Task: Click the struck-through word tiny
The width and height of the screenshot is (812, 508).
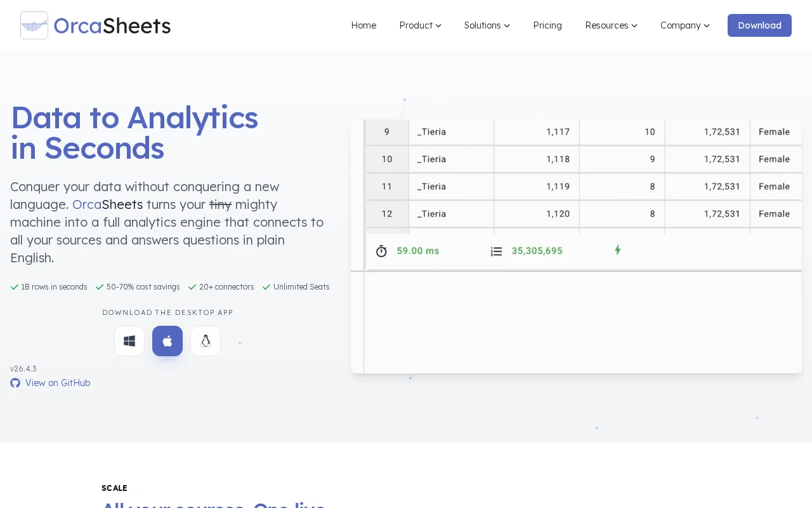Action: tap(221, 204)
